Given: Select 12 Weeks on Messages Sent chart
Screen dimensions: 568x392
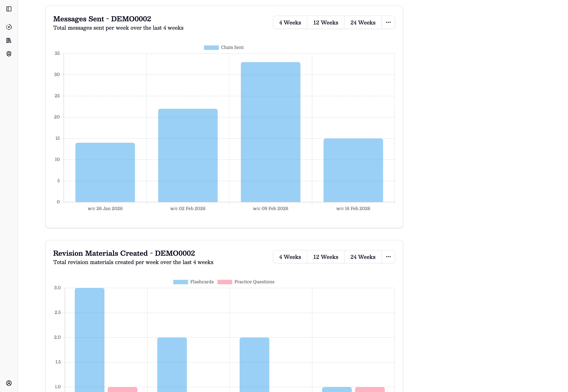Looking at the screenshot, I should click(x=325, y=23).
